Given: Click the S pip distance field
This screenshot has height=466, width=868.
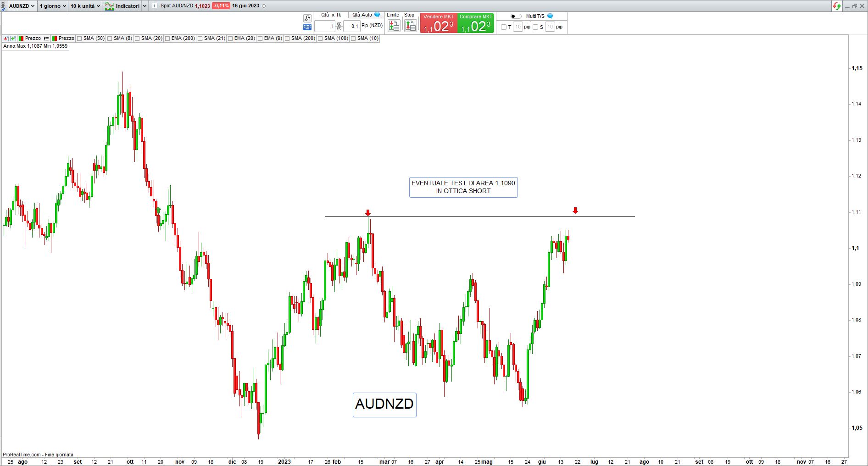Looking at the screenshot, I should 550,27.
